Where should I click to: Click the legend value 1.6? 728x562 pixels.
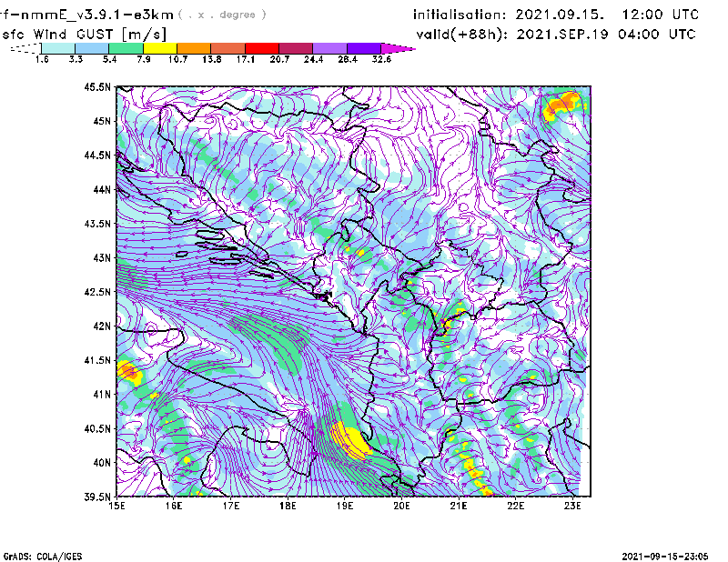(42, 59)
